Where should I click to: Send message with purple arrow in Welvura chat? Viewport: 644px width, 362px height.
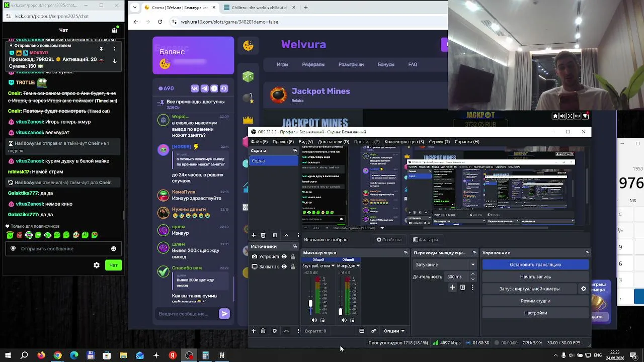(224, 314)
